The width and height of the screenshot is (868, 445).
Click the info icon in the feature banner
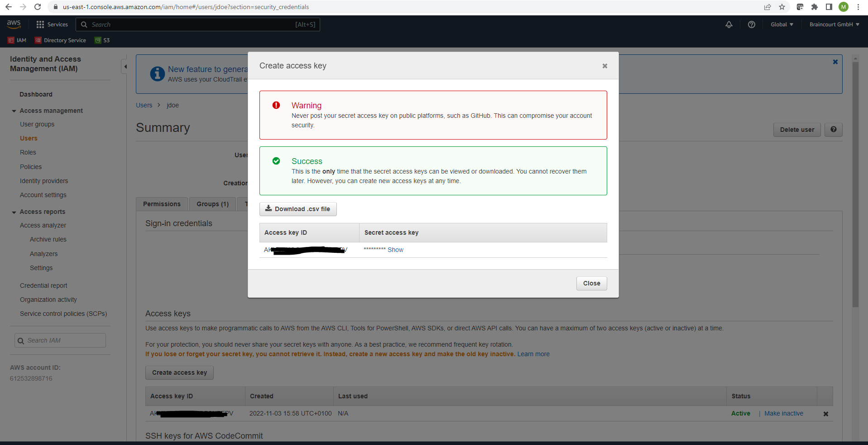click(157, 74)
